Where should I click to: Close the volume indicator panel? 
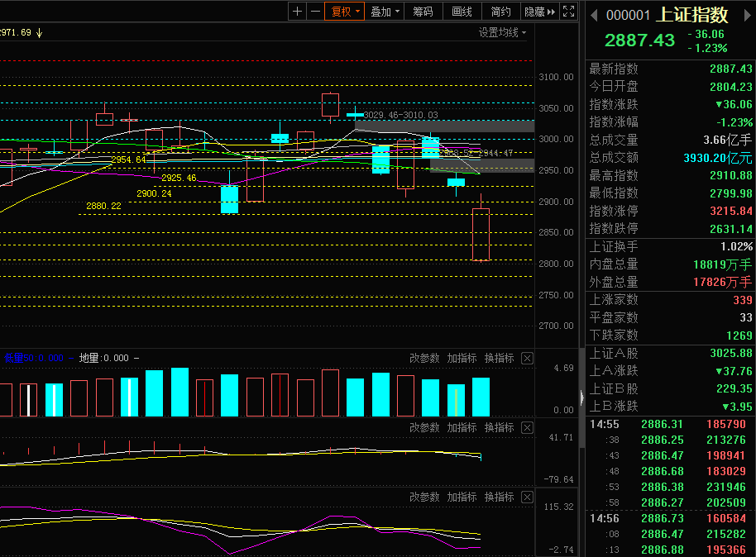coord(528,359)
